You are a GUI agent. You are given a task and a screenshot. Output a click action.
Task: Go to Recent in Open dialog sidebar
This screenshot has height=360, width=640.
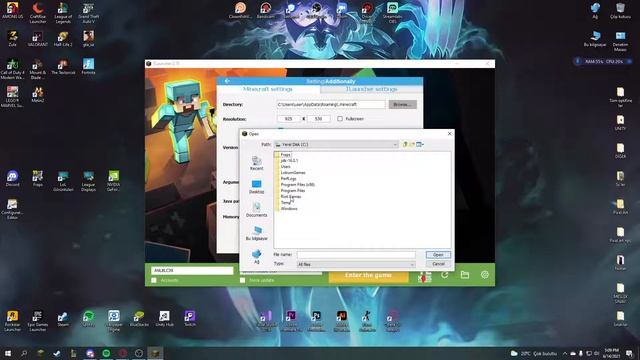coord(256,163)
